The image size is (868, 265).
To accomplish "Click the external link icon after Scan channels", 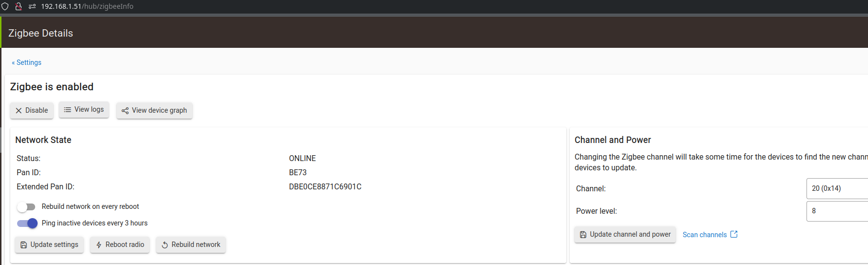I will point(734,234).
